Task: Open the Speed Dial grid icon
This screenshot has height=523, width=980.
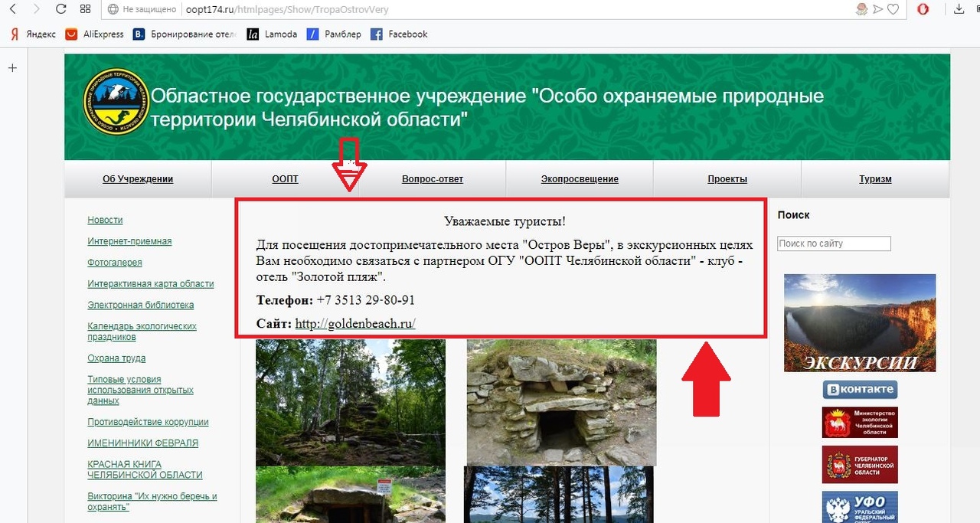Action: tap(86, 9)
